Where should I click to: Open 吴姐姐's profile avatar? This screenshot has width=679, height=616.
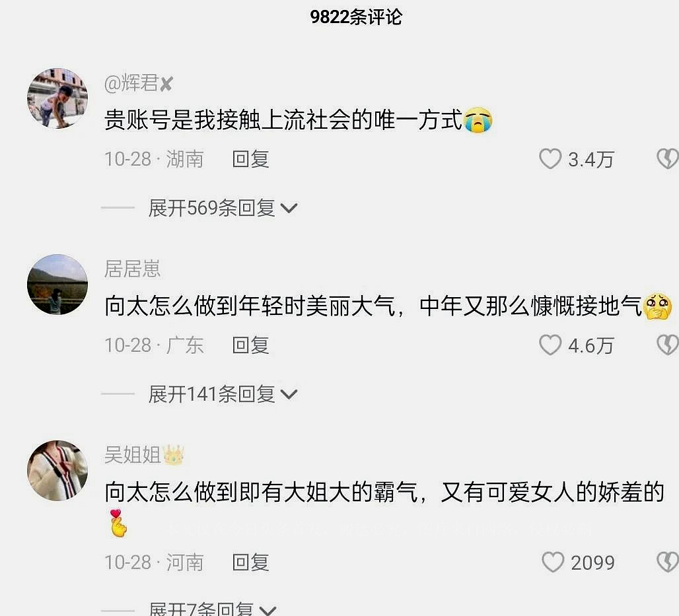tap(57, 471)
